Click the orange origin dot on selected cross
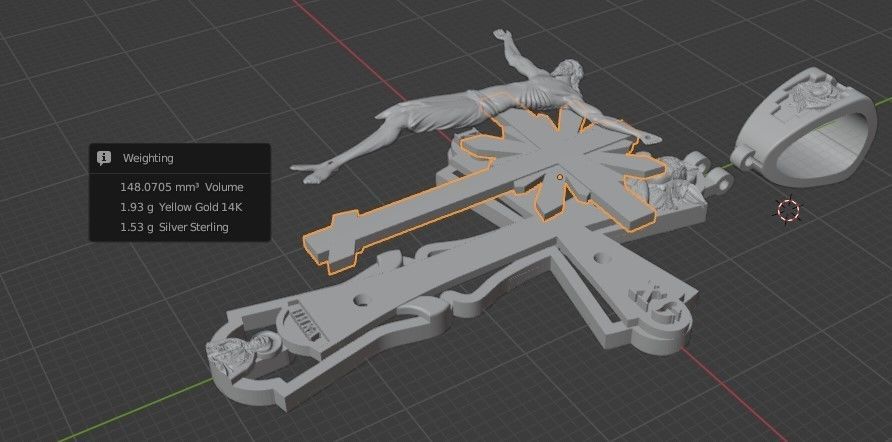 [560, 177]
